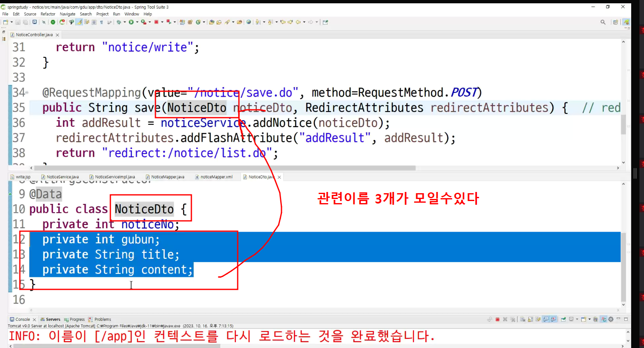
Task: Open the Help menu
Action: click(148, 14)
